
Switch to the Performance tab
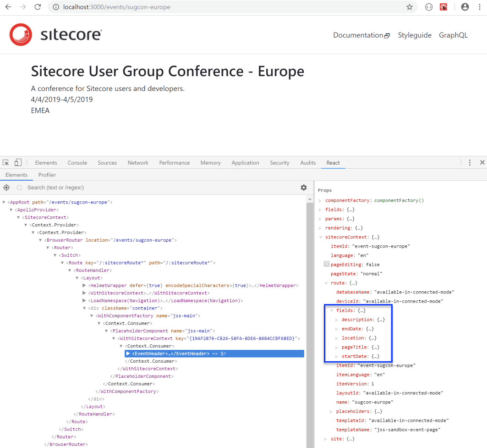[175, 163]
